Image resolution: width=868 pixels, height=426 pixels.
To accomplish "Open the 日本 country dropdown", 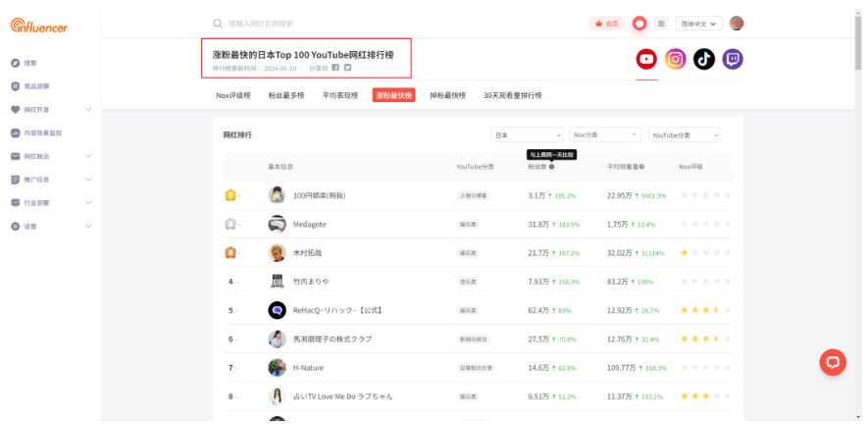I will (x=527, y=134).
